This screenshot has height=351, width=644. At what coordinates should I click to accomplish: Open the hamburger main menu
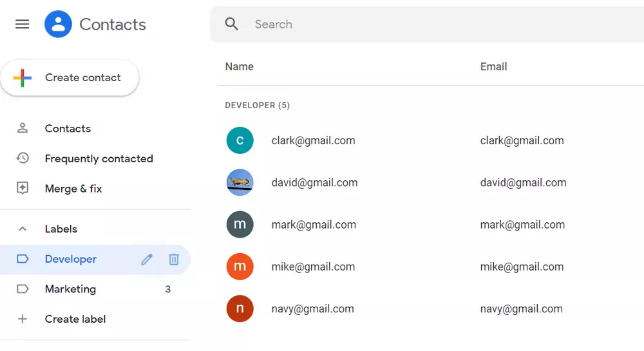coord(23,24)
